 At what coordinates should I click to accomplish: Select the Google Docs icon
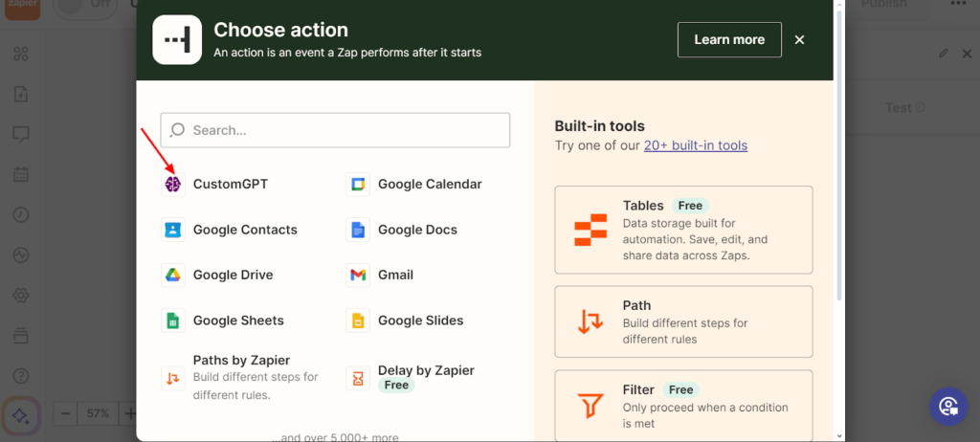358,230
